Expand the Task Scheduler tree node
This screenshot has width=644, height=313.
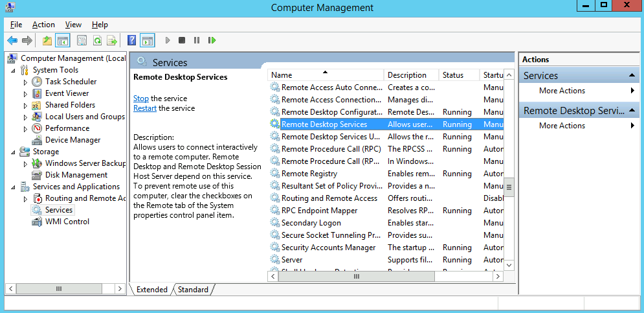tap(25, 82)
